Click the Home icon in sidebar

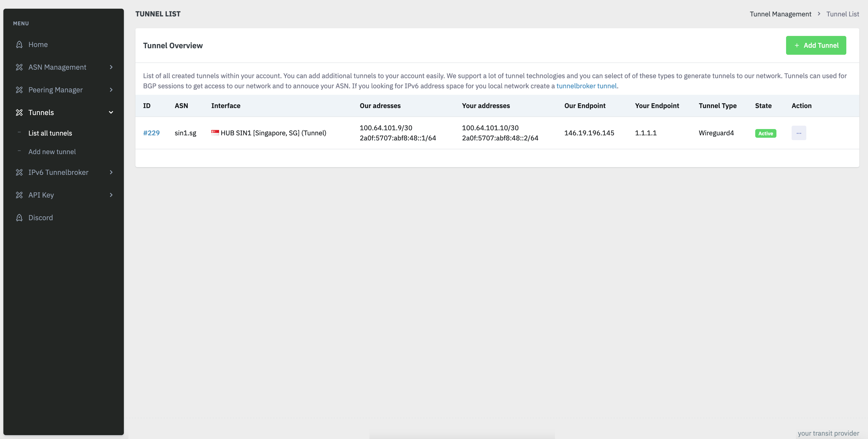point(19,44)
